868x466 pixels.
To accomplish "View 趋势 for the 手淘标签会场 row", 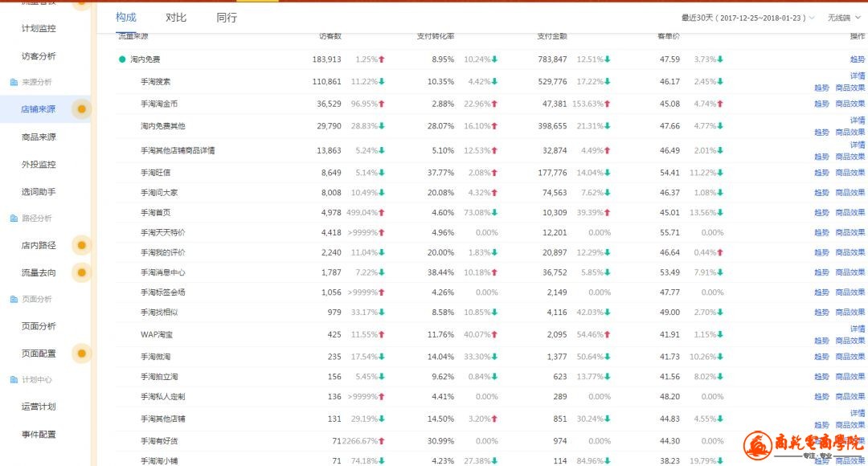I will point(821,292).
